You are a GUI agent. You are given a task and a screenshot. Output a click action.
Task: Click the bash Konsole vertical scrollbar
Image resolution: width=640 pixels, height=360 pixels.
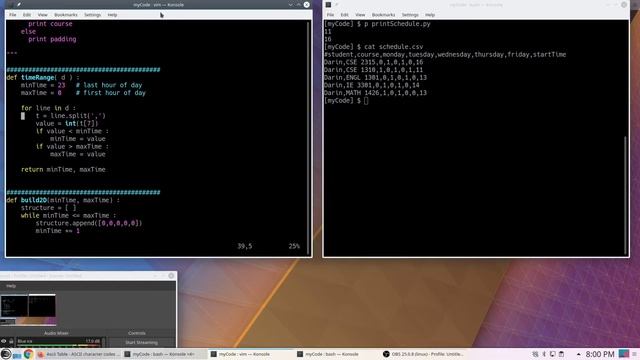coord(625,195)
